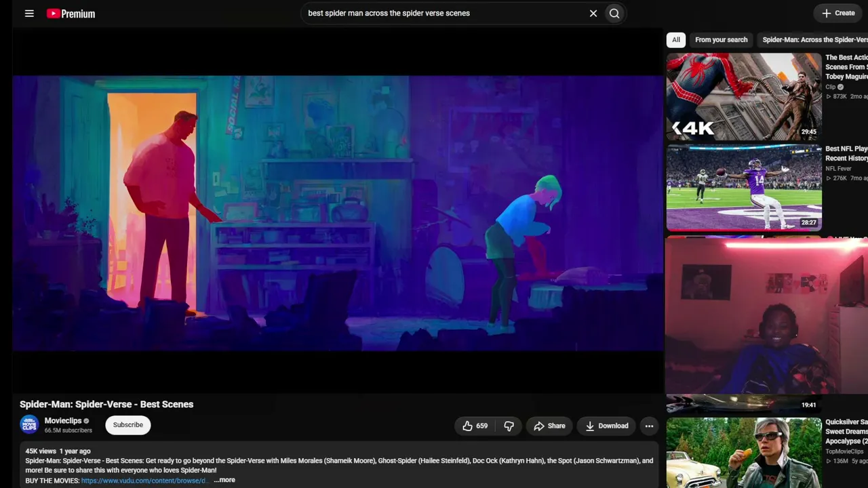The width and height of the screenshot is (868, 488).
Task: Subscribe to the Movieclips channel
Action: tap(128, 425)
